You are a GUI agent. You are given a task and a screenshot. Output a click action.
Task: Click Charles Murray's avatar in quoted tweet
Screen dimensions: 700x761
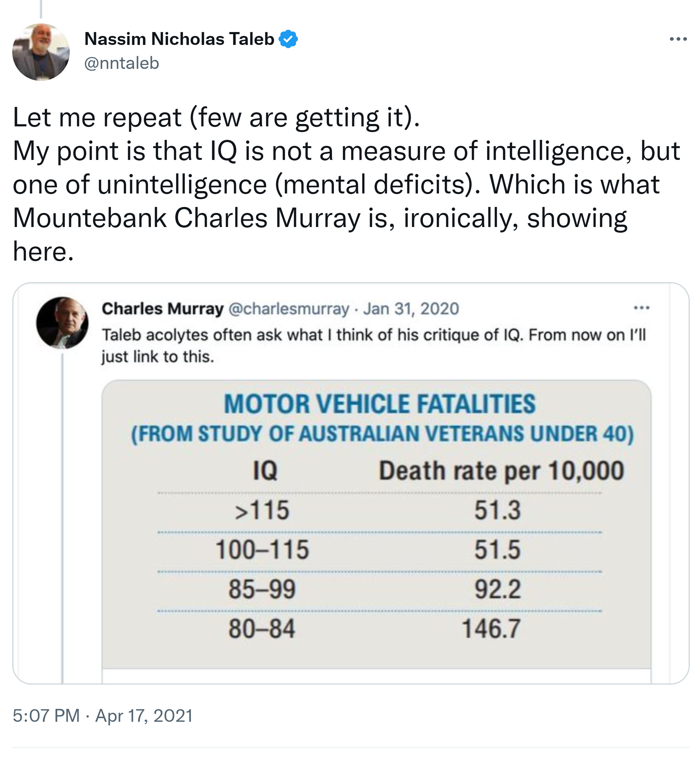[62, 323]
